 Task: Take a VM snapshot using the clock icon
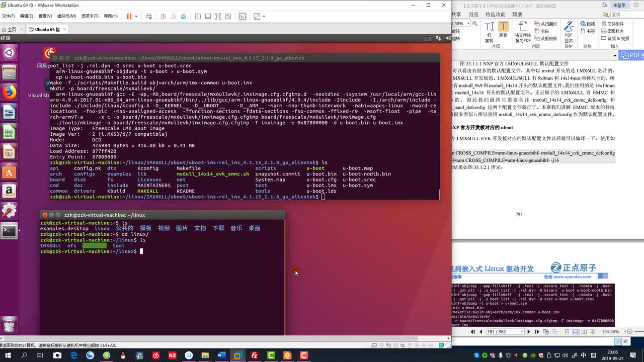coord(163,16)
